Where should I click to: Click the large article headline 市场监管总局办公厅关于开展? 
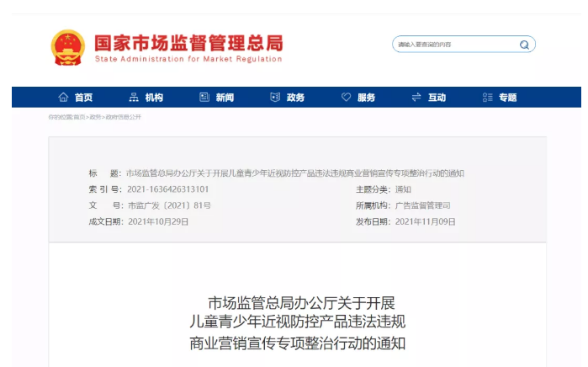click(x=301, y=303)
